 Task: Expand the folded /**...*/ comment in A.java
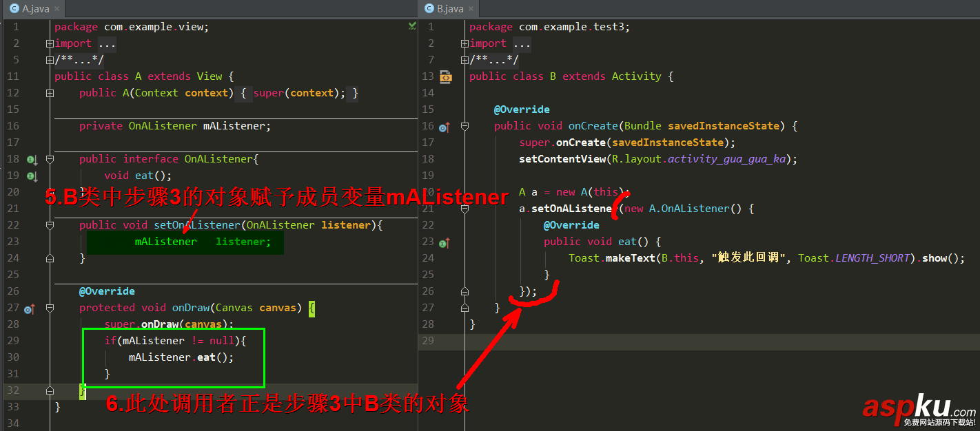click(50, 60)
